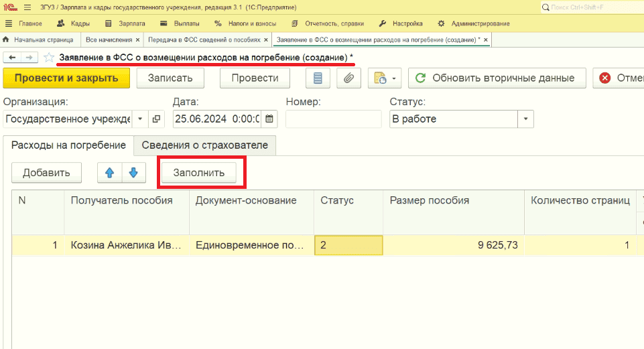The height and width of the screenshot is (349, 644).
Task: Click the Количество страниц column header
Action: coord(580,212)
